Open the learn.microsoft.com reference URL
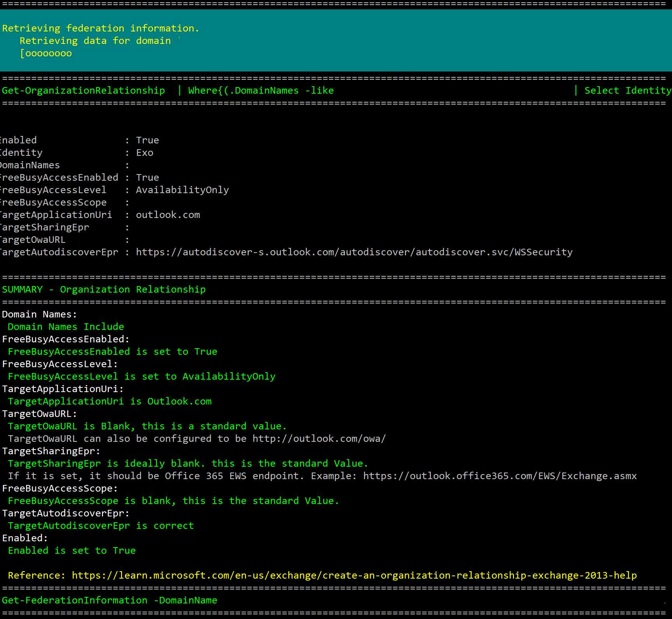This screenshot has width=672, height=619. (x=354, y=575)
